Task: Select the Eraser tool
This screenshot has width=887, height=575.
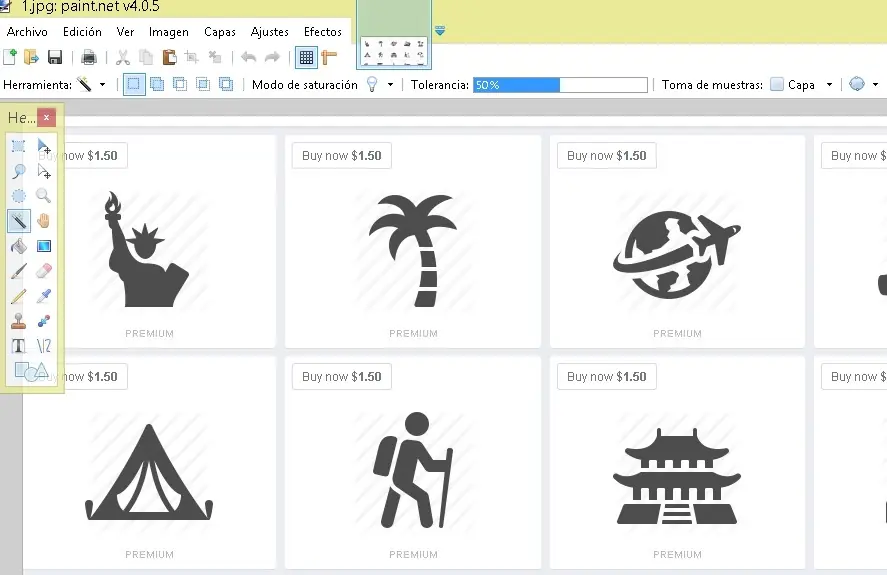Action: (44, 271)
